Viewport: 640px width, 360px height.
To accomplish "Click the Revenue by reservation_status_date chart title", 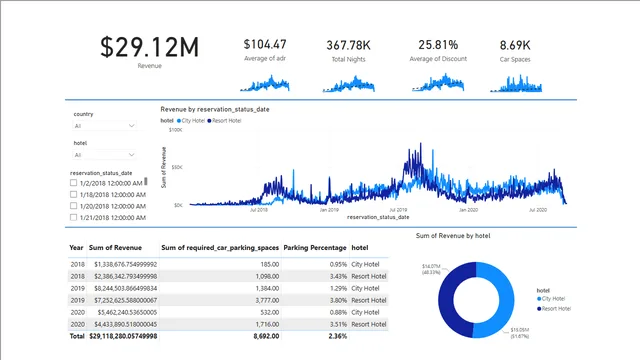I will (x=215, y=109).
